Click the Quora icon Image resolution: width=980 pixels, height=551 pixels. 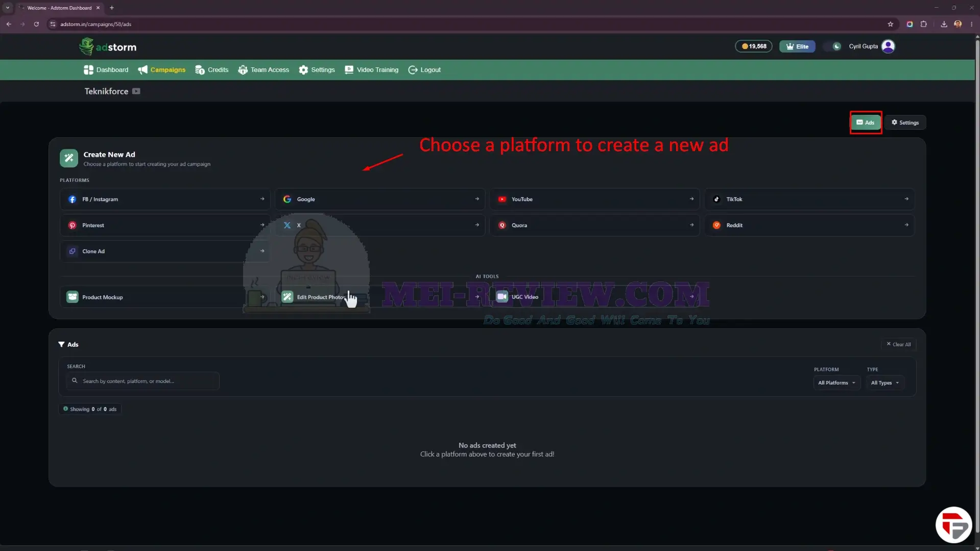[502, 225]
